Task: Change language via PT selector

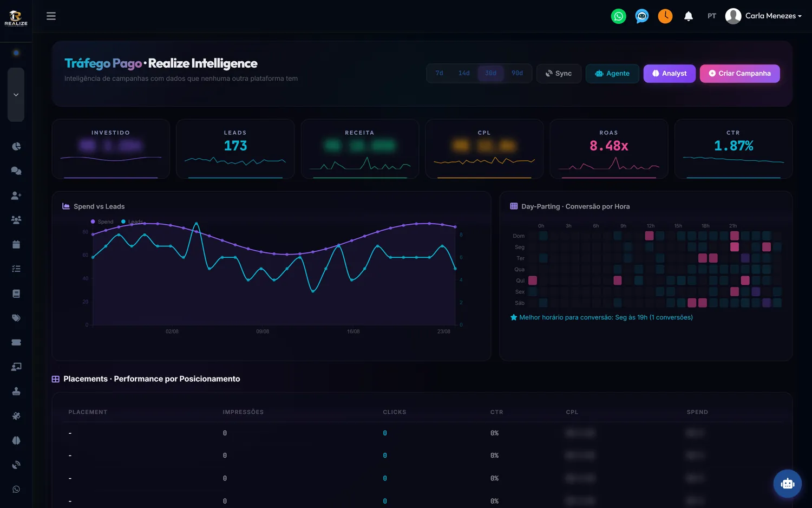Action: click(712, 16)
